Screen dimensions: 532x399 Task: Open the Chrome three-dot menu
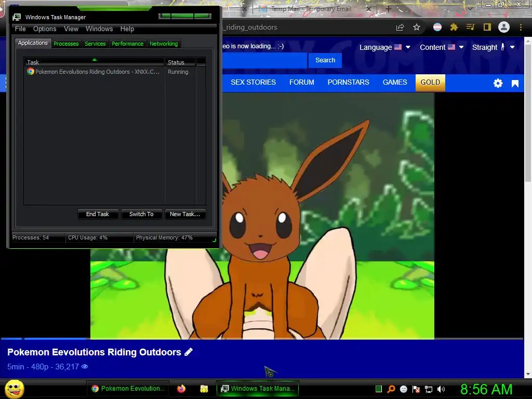point(521,27)
